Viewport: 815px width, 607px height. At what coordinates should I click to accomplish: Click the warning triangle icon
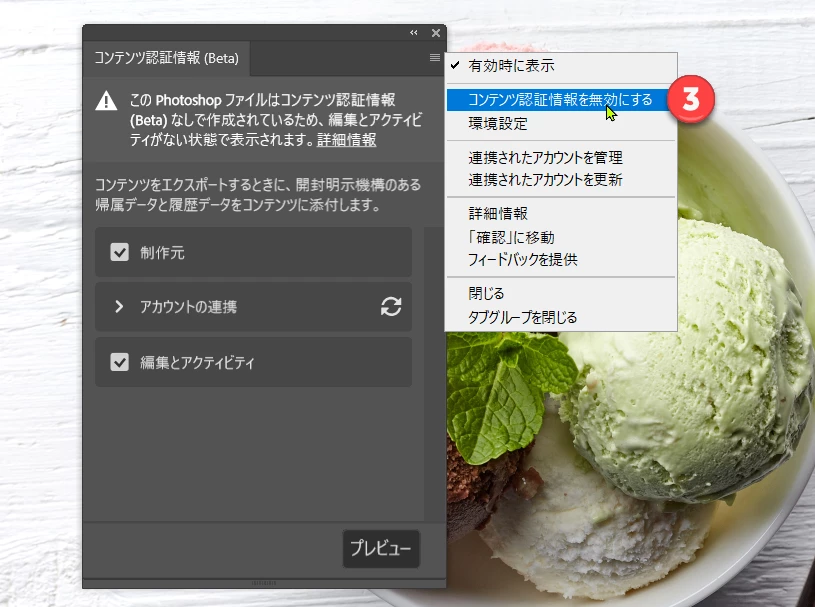coord(106,101)
